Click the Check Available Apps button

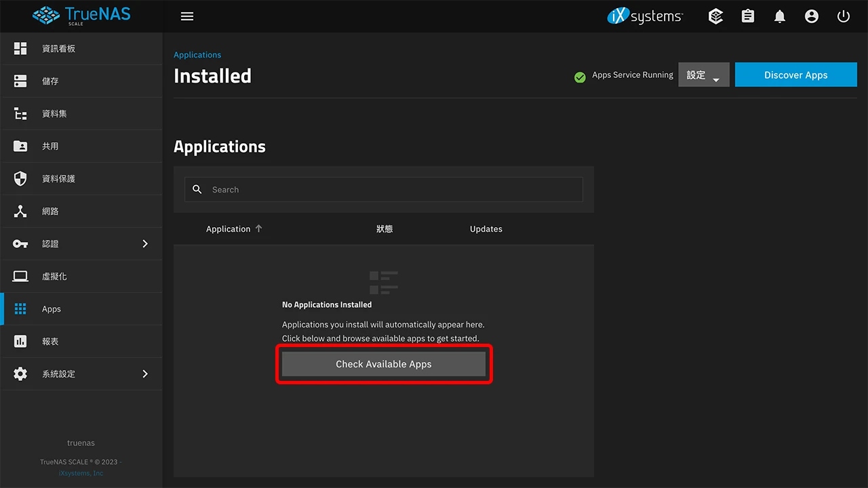(384, 364)
